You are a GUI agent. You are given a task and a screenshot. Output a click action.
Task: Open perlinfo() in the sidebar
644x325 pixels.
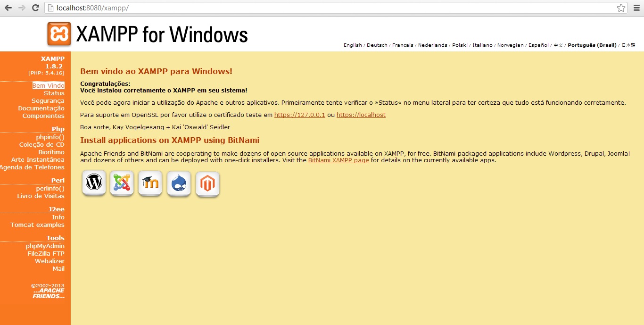[x=50, y=189]
